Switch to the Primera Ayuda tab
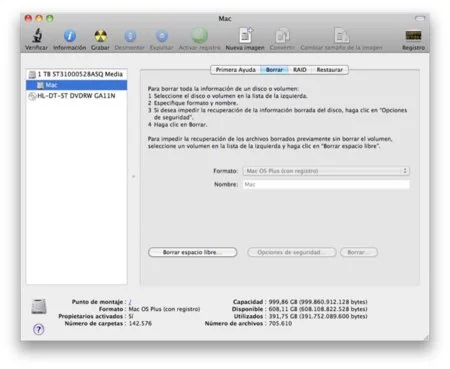The width and height of the screenshot is (450, 369). point(235,70)
